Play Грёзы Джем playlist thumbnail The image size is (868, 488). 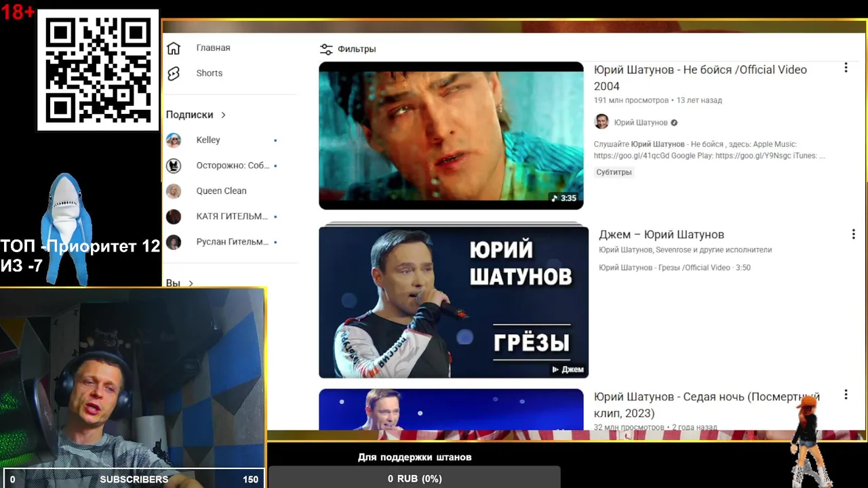[x=454, y=302]
